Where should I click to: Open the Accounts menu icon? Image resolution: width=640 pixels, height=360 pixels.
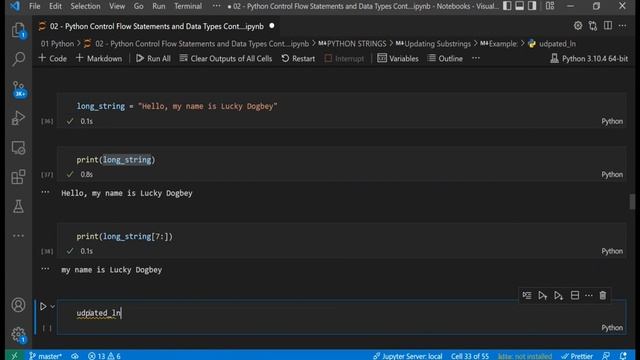(x=18, y=305)
